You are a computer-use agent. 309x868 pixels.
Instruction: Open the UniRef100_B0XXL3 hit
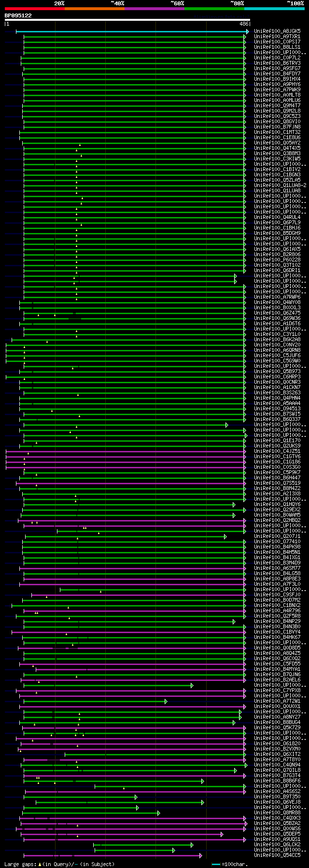[277, 308]
